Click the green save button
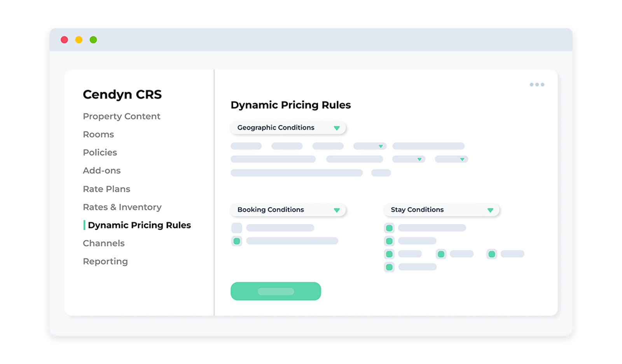Viewport: 622px width, 364px height. click(x=276, y=291)
